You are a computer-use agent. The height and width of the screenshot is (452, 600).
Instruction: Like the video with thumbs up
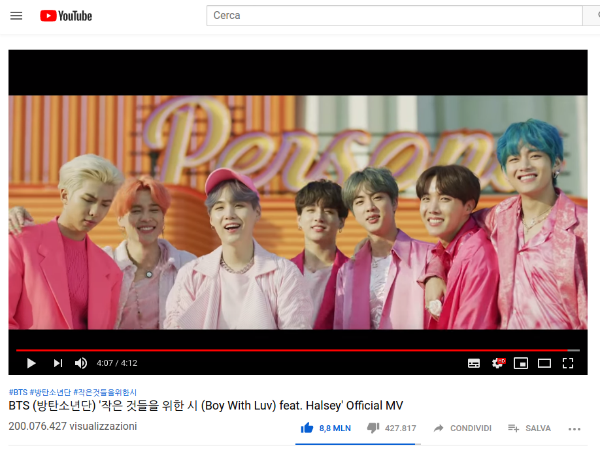click(325, 428)
